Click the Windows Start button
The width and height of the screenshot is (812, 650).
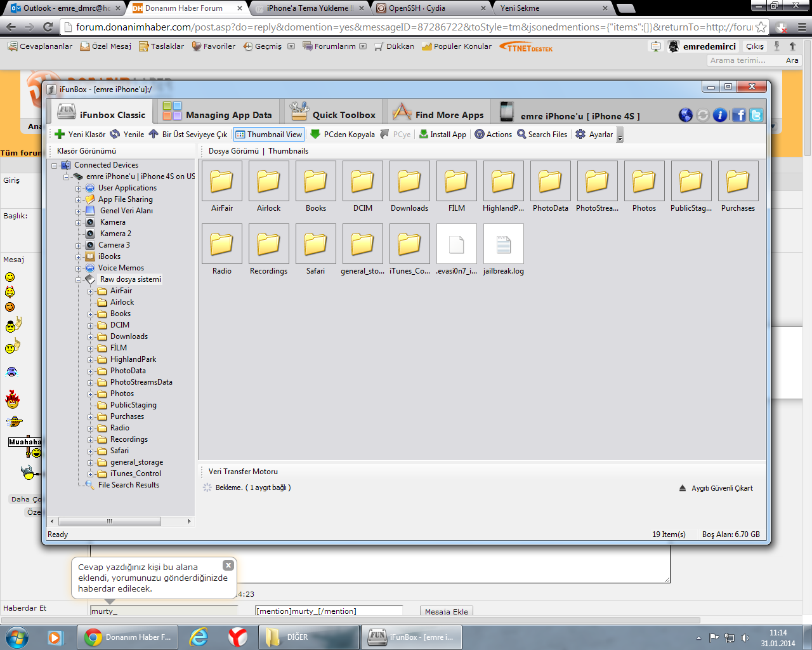(x=16, y=637)
